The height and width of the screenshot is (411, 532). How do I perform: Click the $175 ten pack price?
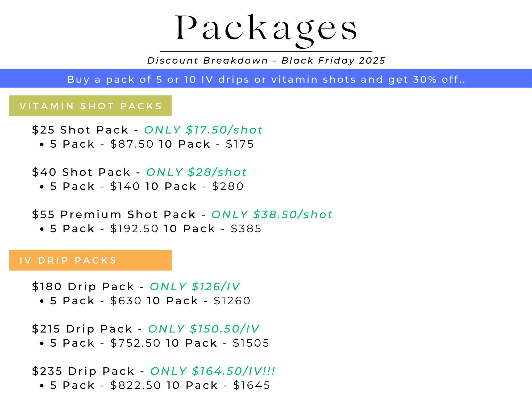[240, 144]
